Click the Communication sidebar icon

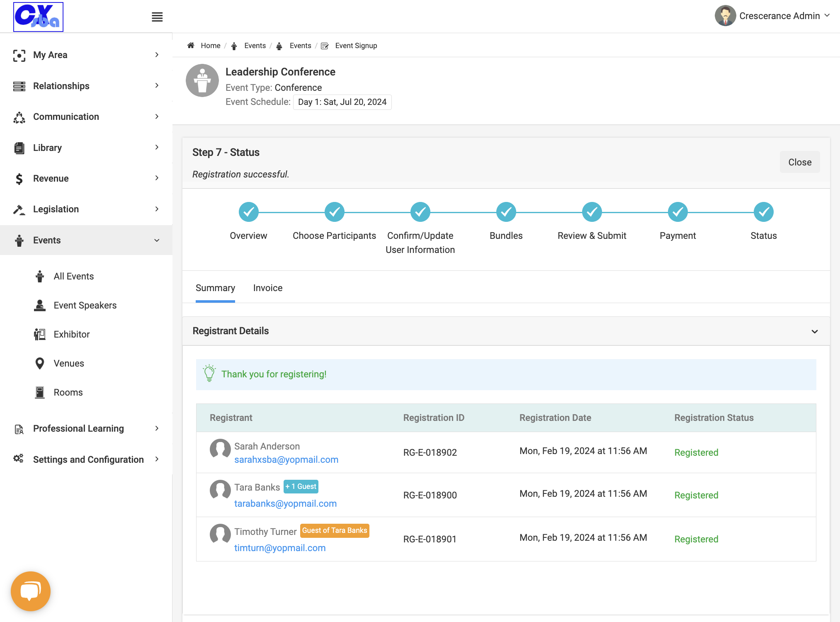coord(19,117)
